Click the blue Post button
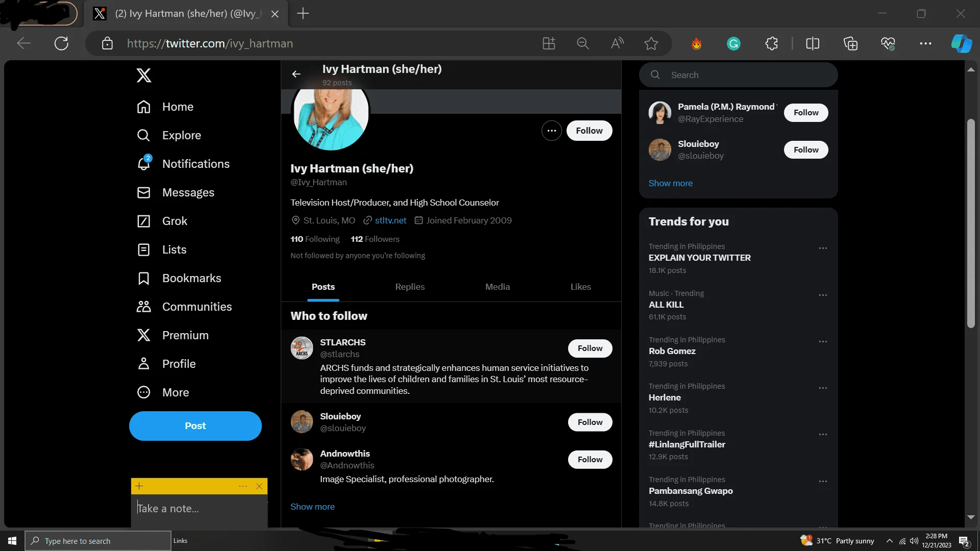Image resolution: width=980 pixels, height=551 pixels. (195, 426)
